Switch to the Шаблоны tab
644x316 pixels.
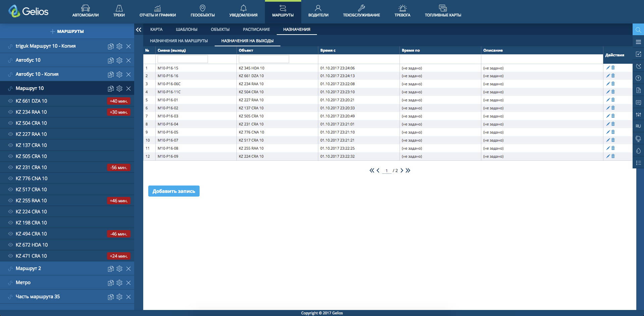(186, 30)
